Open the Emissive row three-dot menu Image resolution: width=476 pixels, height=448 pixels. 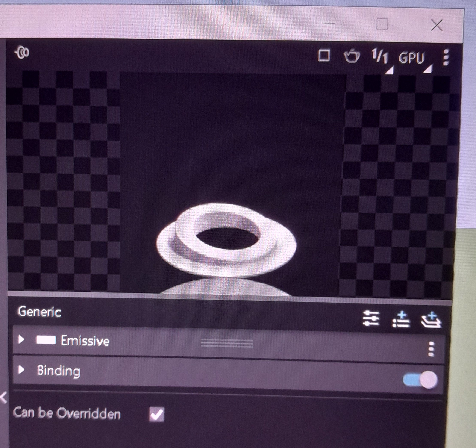tap(431, 349)
